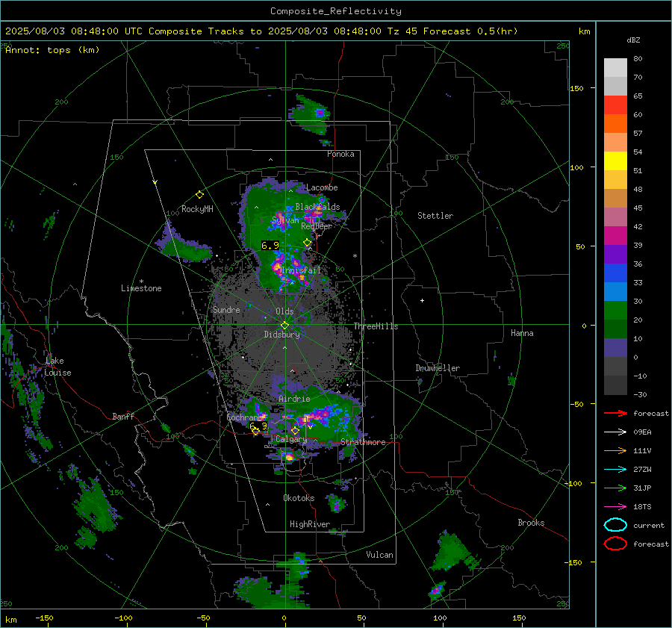Image resolution: width=672 pixels, height=628 pixels.
Task: Click the Drumheller town label
Action: [438, 368]
